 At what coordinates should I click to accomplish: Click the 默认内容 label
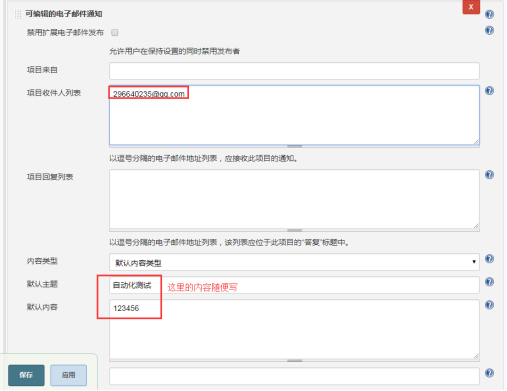pyautogui.click(x=42, y=307)
